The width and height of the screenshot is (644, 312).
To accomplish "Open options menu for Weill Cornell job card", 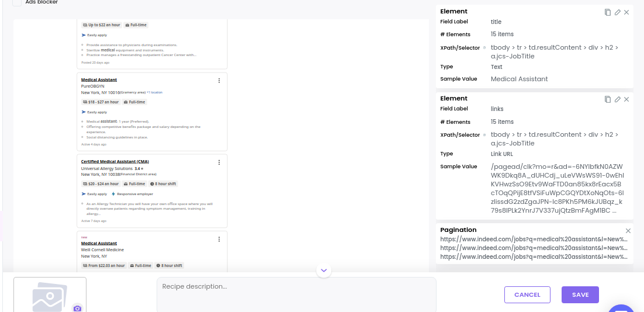I will click(219, 239).
